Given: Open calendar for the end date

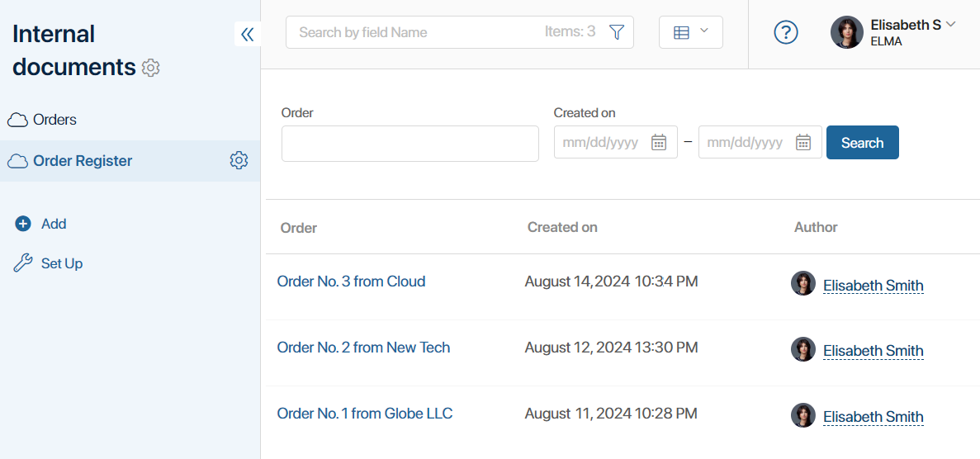Looking at the screenshot, I should (x=803, y=143).
